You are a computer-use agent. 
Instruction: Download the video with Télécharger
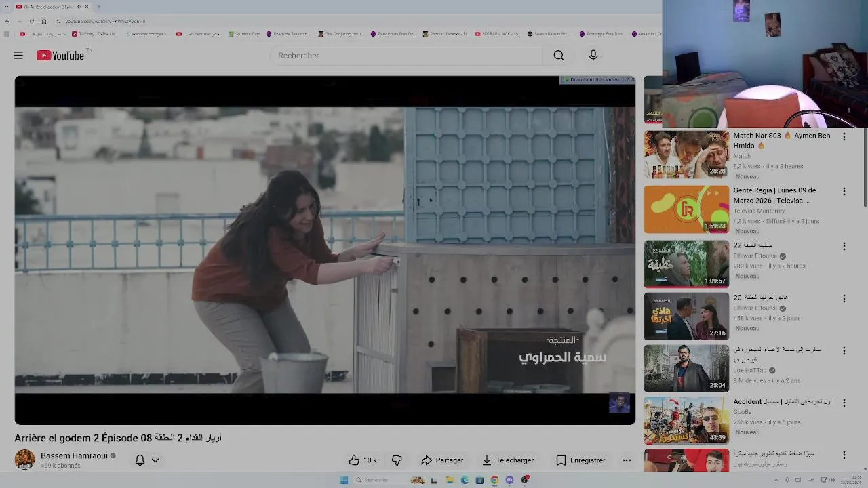[x=508, y=460]
